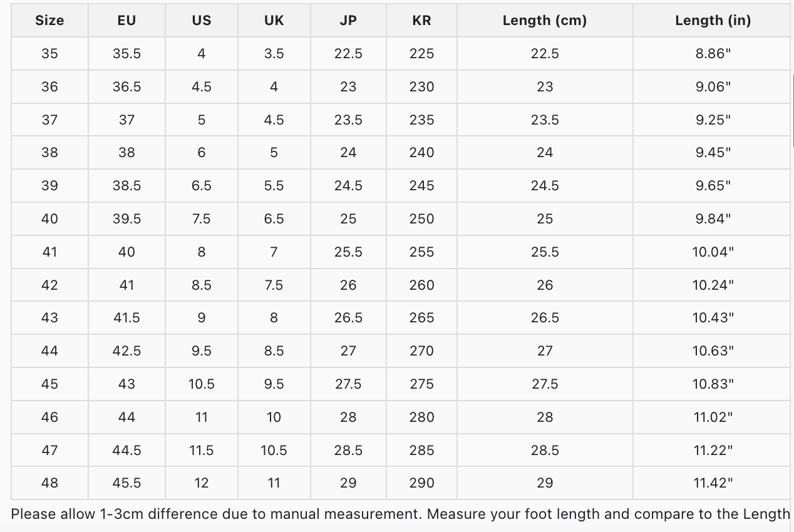Select the 11.02" length cell

(713, 417)
